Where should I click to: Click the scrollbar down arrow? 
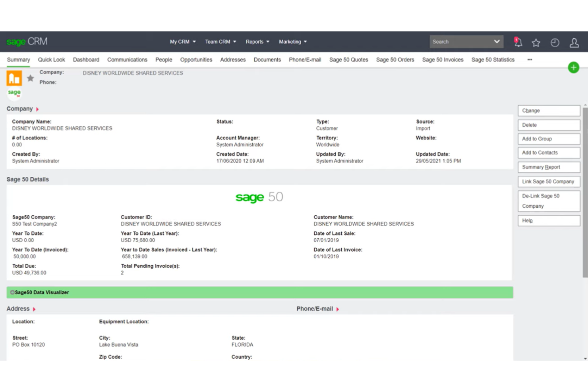coord(585,359)
